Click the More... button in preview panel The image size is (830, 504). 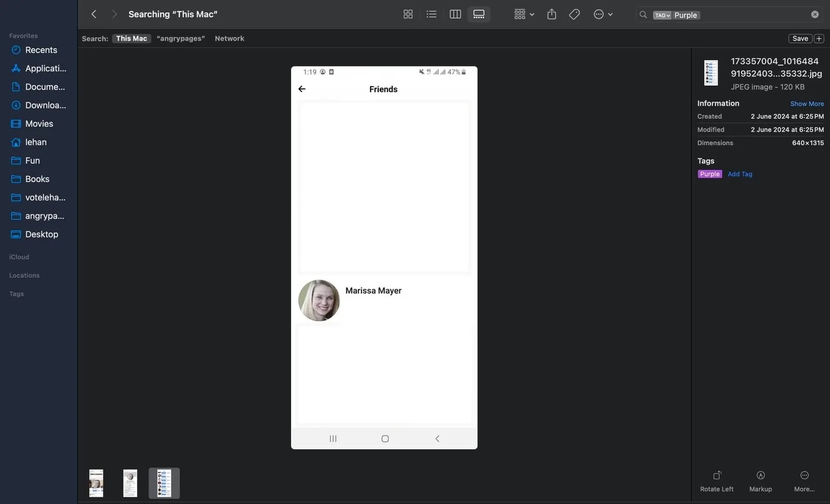coord(804,481)
